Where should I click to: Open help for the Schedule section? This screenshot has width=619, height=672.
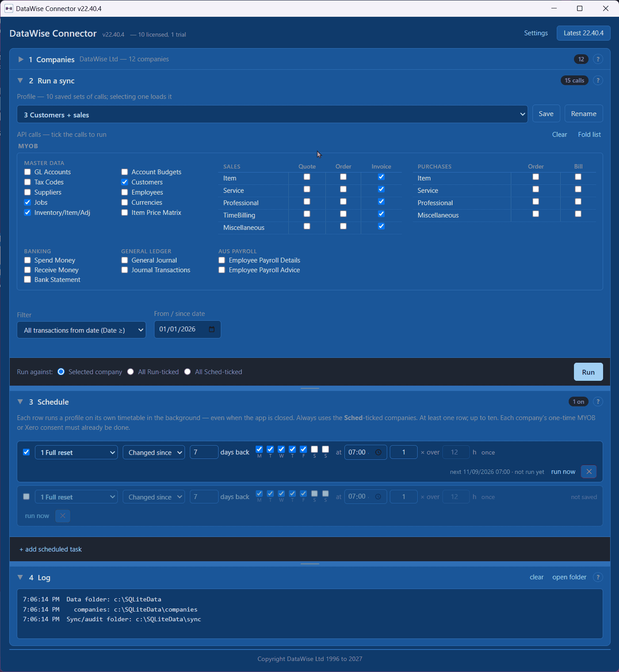(598, 402)
